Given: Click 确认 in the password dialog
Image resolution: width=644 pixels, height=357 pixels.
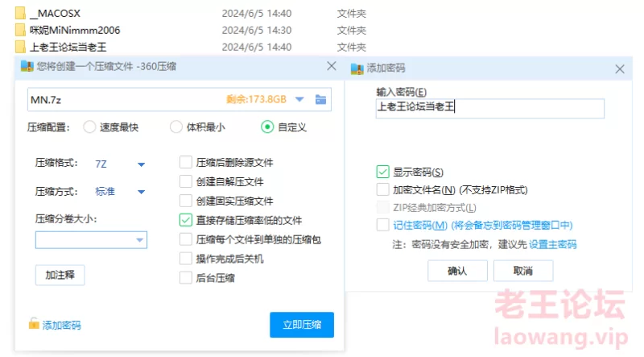Looking at the screenshot, I should 457,271.
